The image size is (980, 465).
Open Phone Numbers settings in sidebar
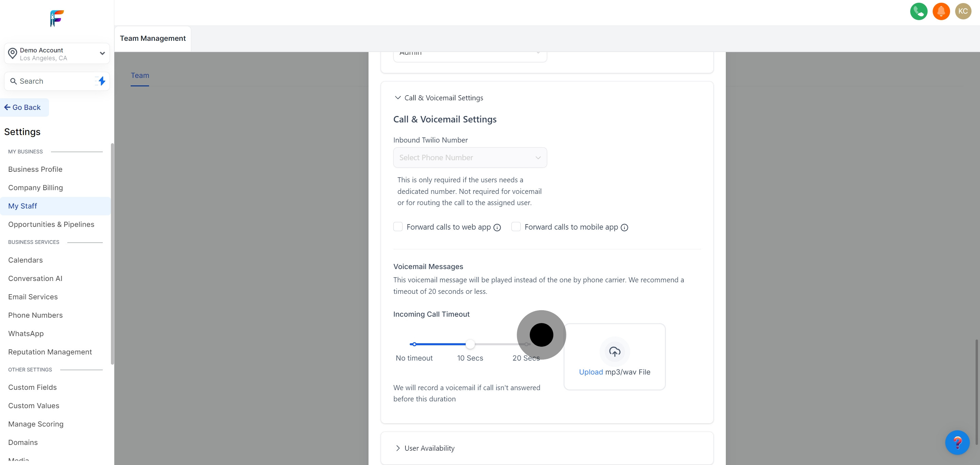35,315
